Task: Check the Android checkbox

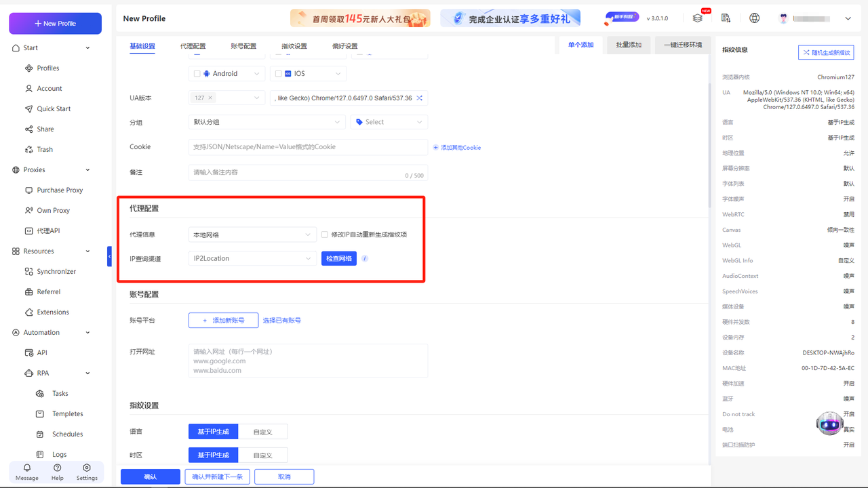Action: tap(197, 73)
